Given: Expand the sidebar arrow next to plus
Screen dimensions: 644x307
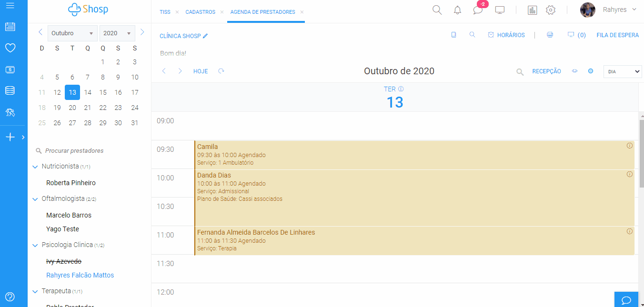Looking at the screenshot, I should click(x=23, y=137).
